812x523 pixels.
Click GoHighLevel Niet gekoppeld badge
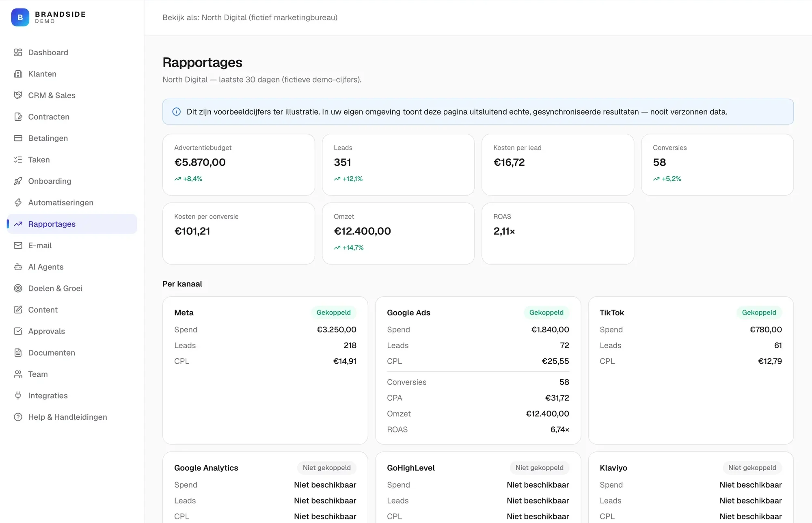coord(539,468)
